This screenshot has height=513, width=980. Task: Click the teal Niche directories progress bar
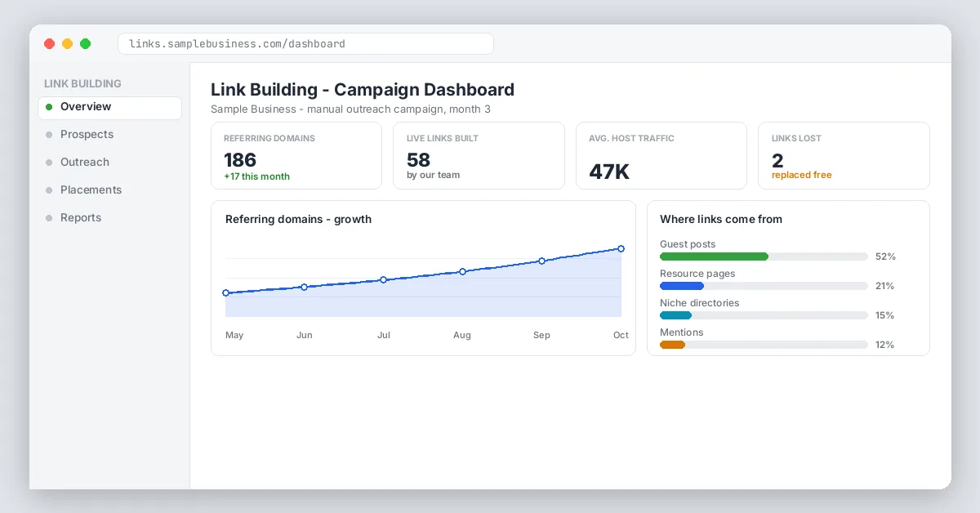point(675,315)
